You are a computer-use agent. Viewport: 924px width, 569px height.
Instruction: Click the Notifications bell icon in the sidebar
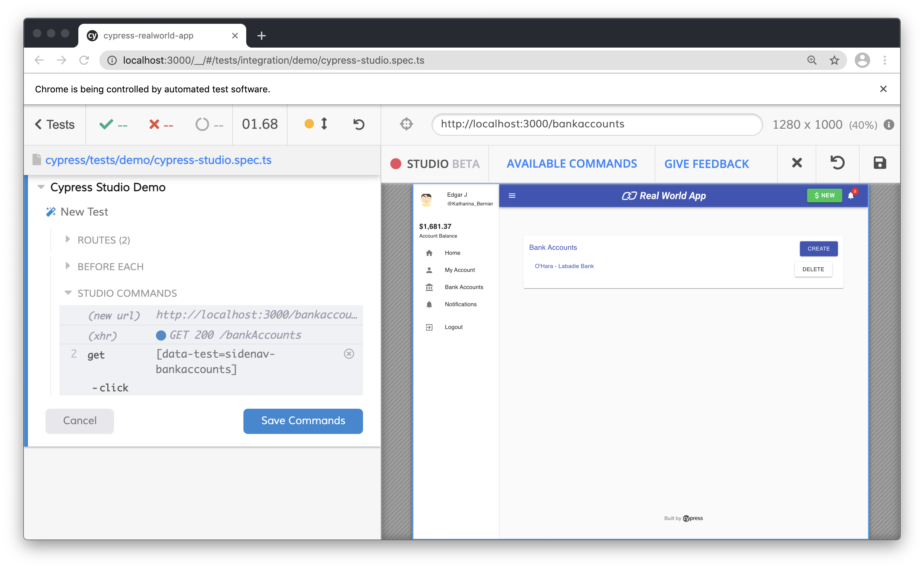pos(429,304)
